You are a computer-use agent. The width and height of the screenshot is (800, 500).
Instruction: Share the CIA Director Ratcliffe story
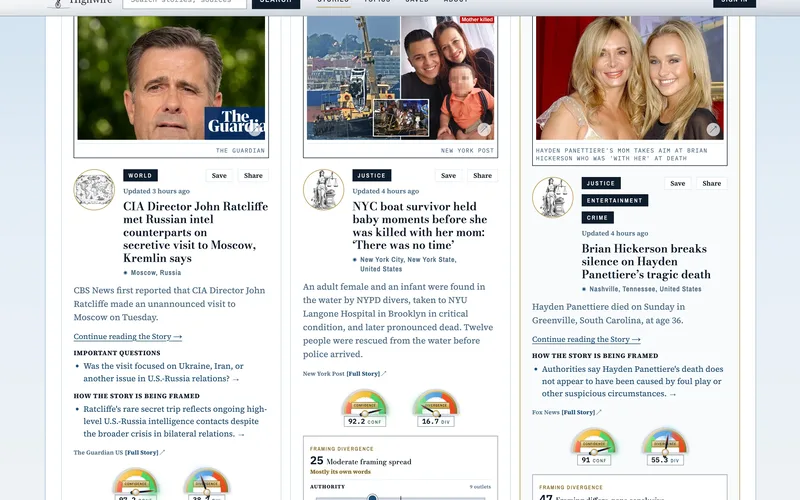click(253, 176)
